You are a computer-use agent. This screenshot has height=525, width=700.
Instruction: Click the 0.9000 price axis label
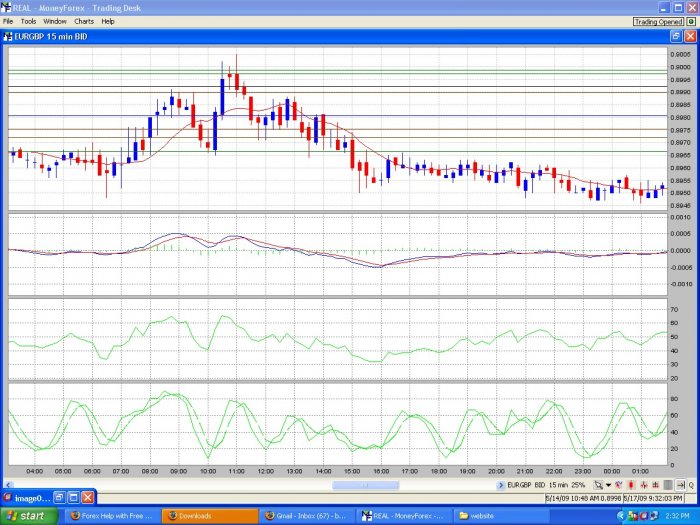680,67
